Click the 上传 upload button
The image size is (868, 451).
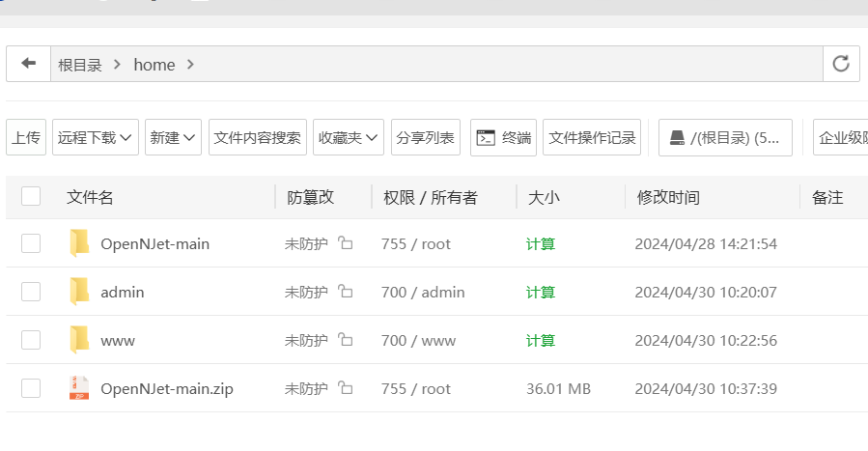26,137
